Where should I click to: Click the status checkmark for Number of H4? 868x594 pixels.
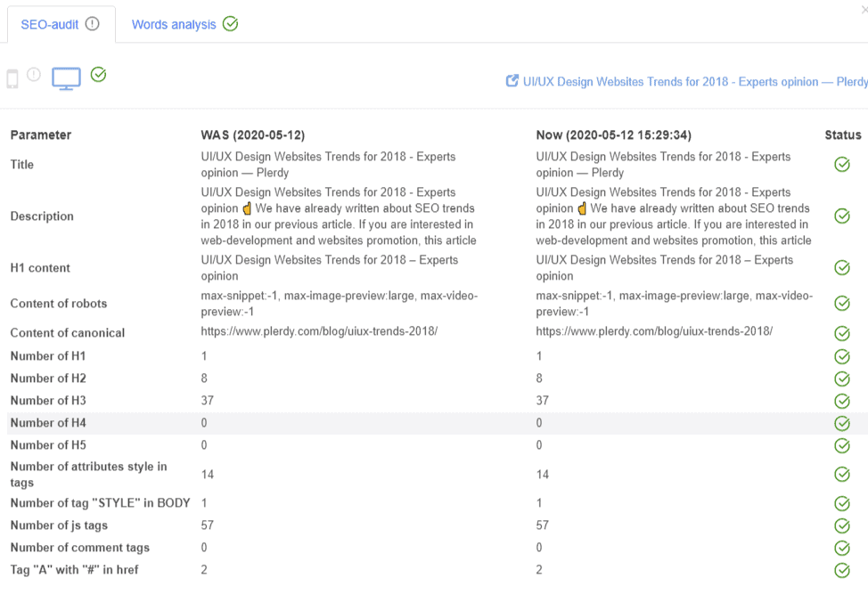tap(841, 424)
